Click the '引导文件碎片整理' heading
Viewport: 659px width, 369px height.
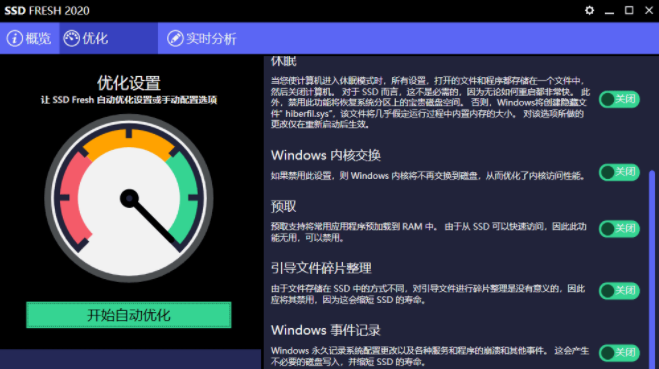tap(321, 268)
